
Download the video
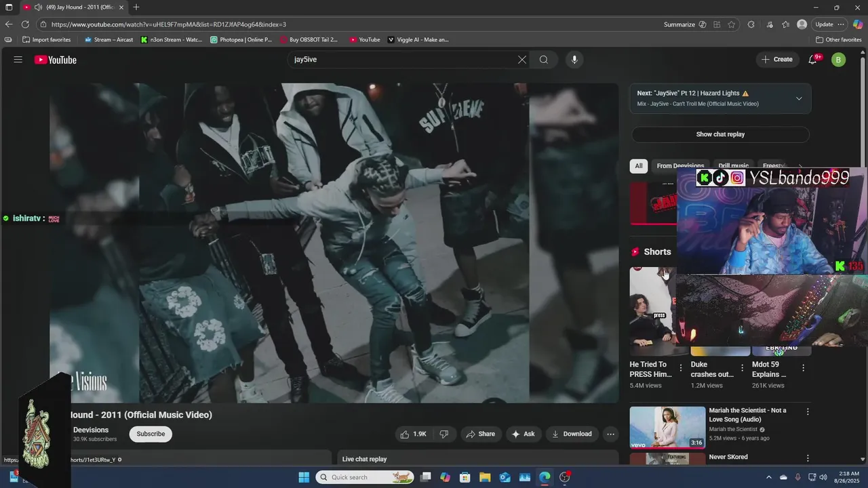pos(572,434)
